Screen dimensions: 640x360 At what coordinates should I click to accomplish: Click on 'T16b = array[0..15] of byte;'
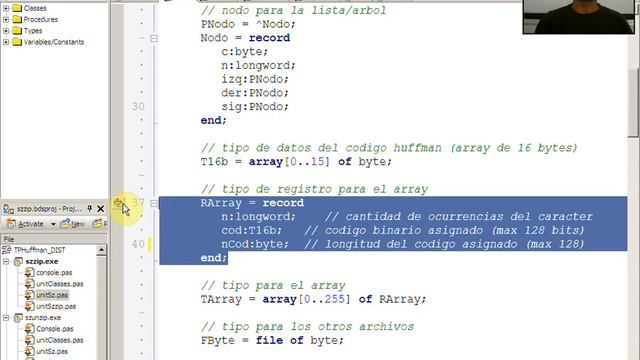(x=296, y=162)
